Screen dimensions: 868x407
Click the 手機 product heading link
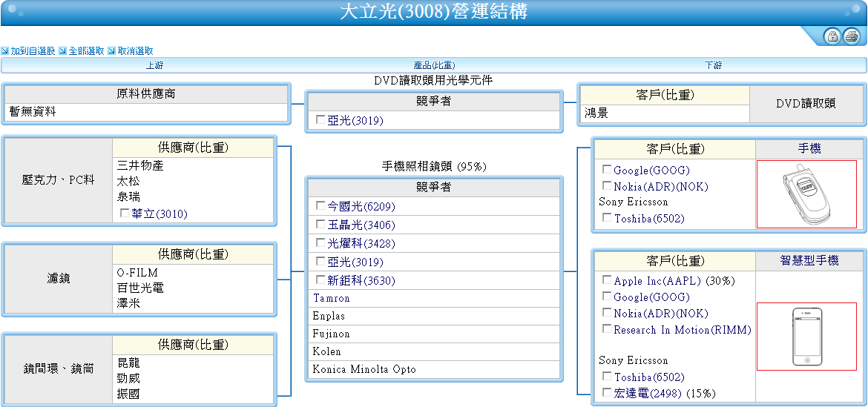pyautogui.click(x=809, y=149)
